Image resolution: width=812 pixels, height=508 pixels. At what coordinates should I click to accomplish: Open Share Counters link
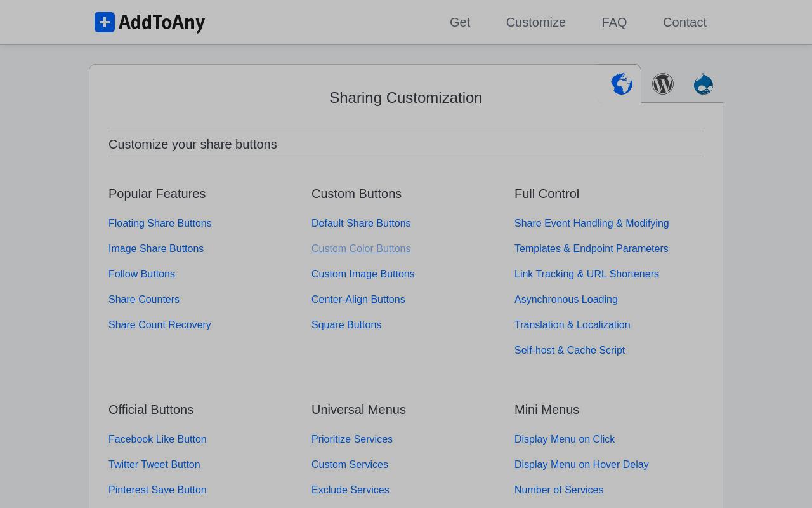(x=144, y=299)
